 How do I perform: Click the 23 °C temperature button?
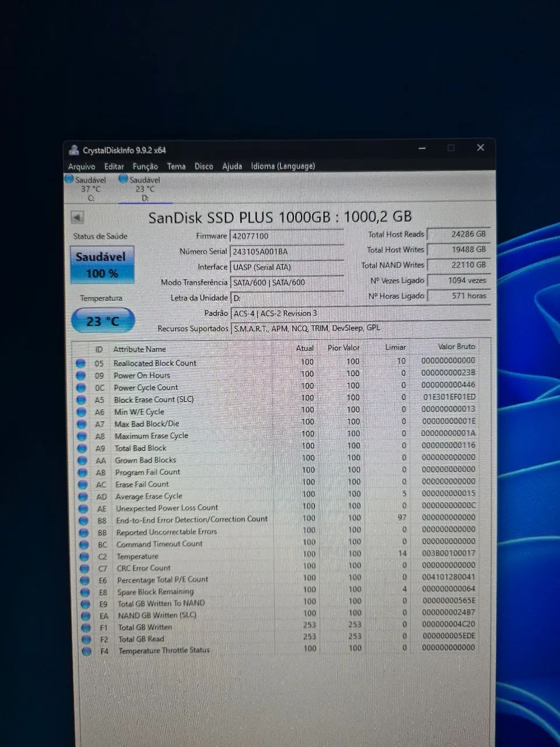coord(103,321)
